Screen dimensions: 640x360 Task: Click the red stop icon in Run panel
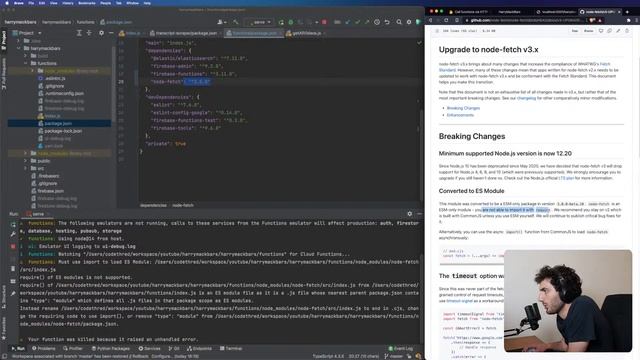pos(13,246)
